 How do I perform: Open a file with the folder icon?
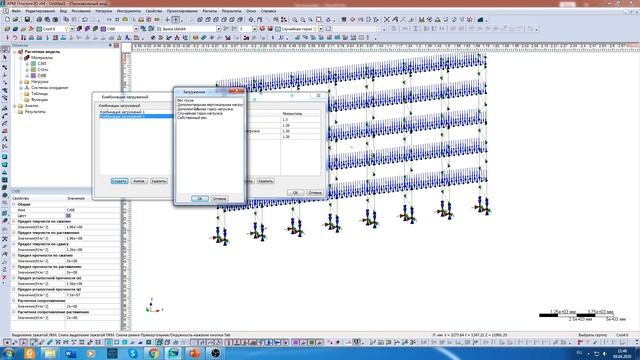click(x=16, y=19)
